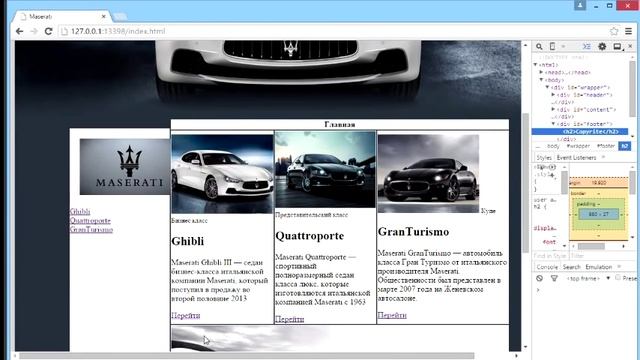Click the white Ghibli car image
This screenshot has height=360, width=640.
point(222,174)
